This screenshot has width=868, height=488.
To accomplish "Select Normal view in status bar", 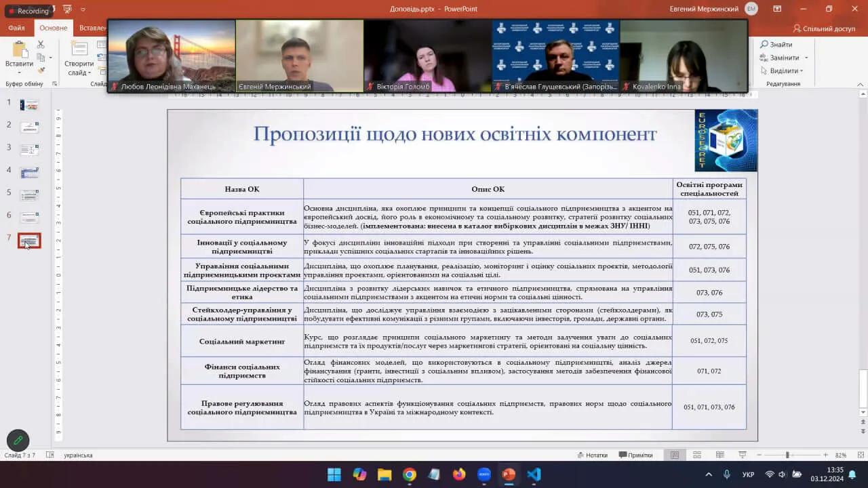I will [x=674, y=455].
